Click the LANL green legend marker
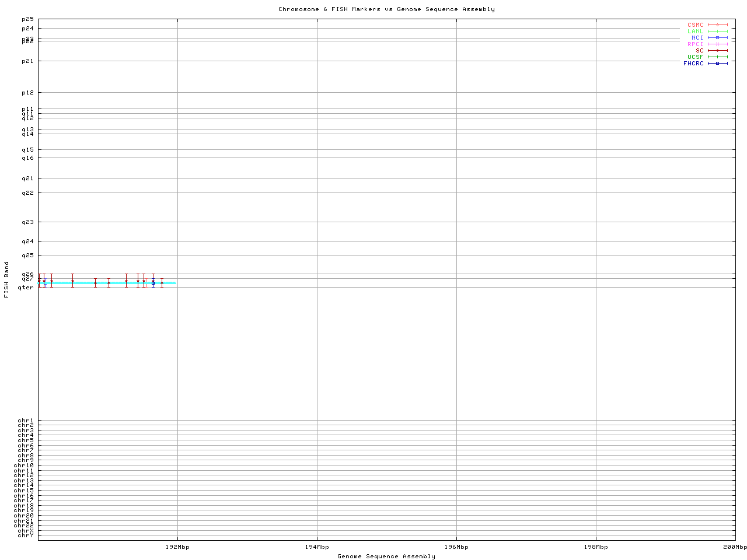The width and height of the screenshot is (747, 560). [717, 32]
